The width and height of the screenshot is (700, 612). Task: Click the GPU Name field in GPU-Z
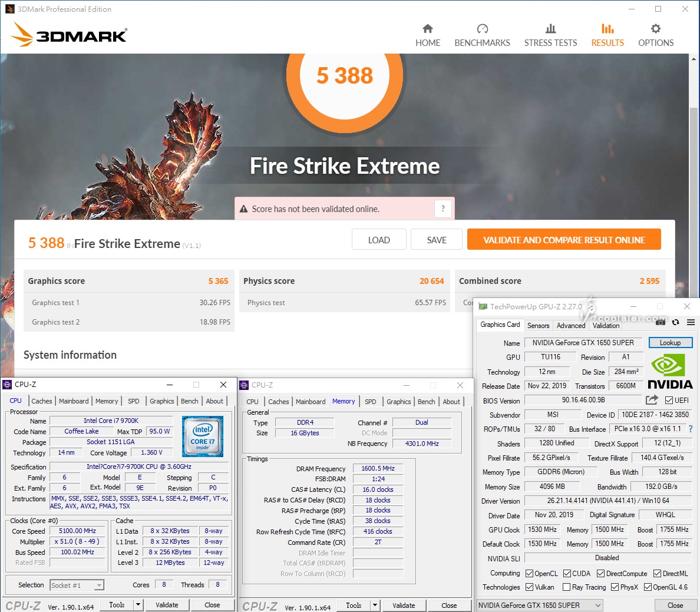[583, 342]
